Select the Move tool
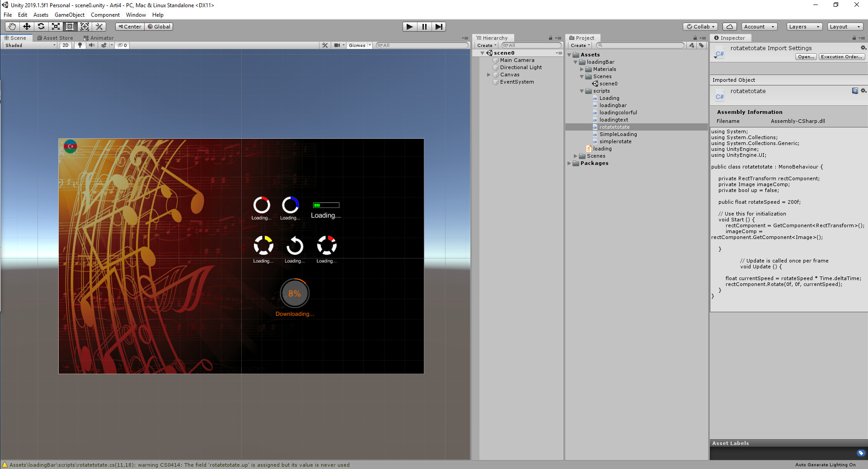The width and height of the screenshot is (868, 469). (x=27, y=27)
